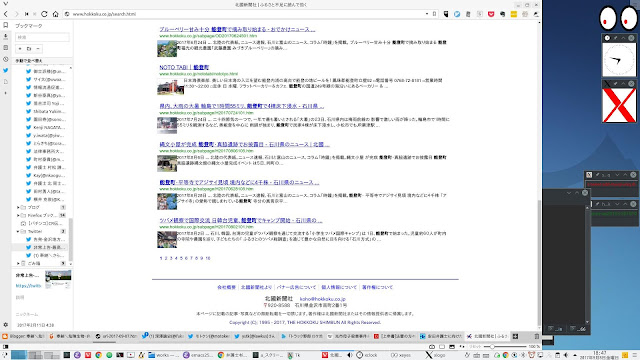This screenshot has height=360, width=640.
Task: Adjust the page zoom slider
Action: coord(505,347)
